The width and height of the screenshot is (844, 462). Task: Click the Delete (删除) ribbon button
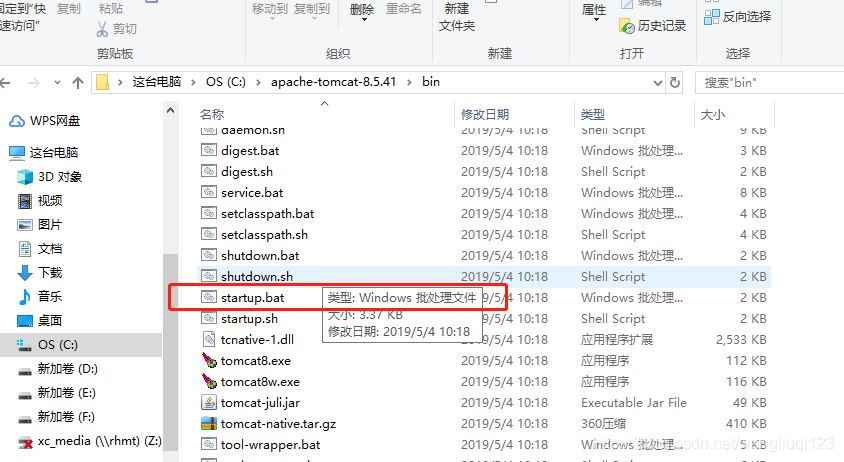point(362,11)
